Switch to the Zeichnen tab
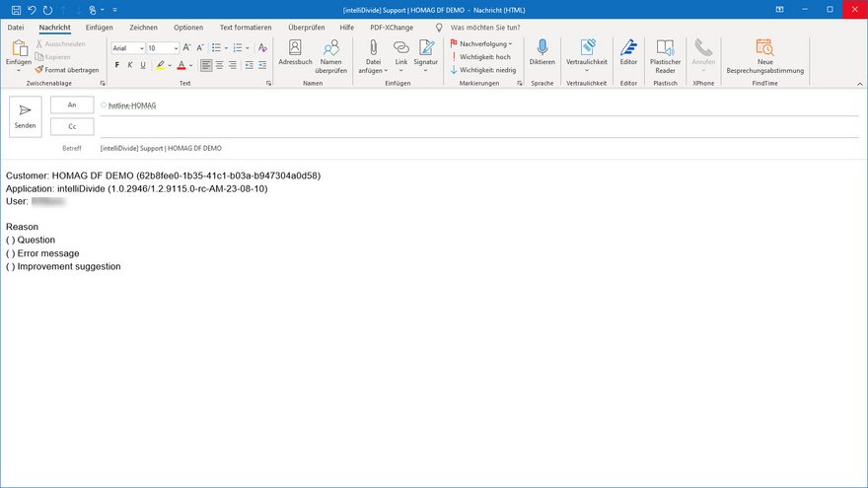This screenshot has width=868, height=488. [143, 28]
